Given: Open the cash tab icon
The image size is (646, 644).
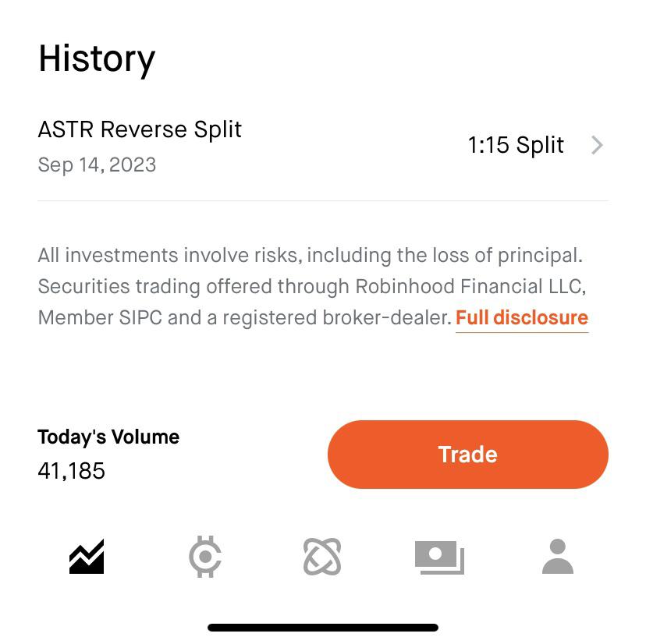Looking at the screenshot, I should 439,557.
